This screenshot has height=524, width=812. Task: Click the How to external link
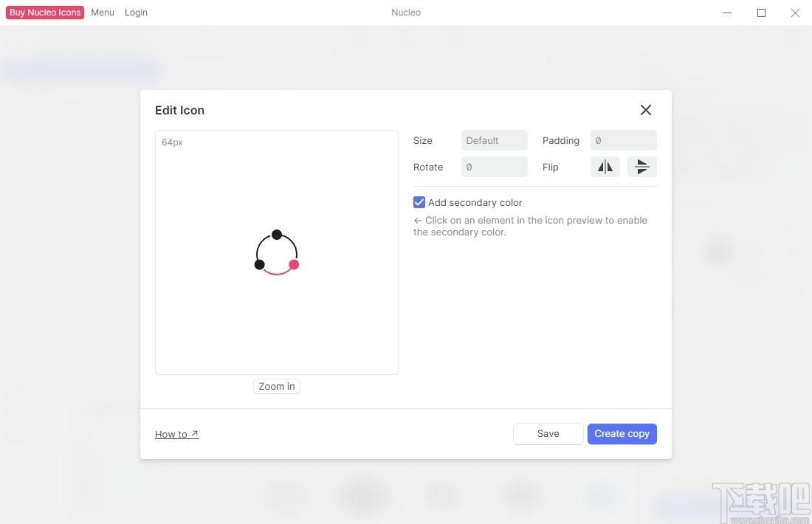point(176,434)
